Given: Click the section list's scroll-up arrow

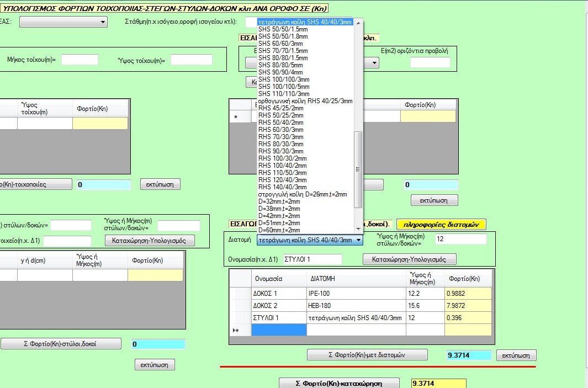Looking at the screenshot, I should pos(358,23).
